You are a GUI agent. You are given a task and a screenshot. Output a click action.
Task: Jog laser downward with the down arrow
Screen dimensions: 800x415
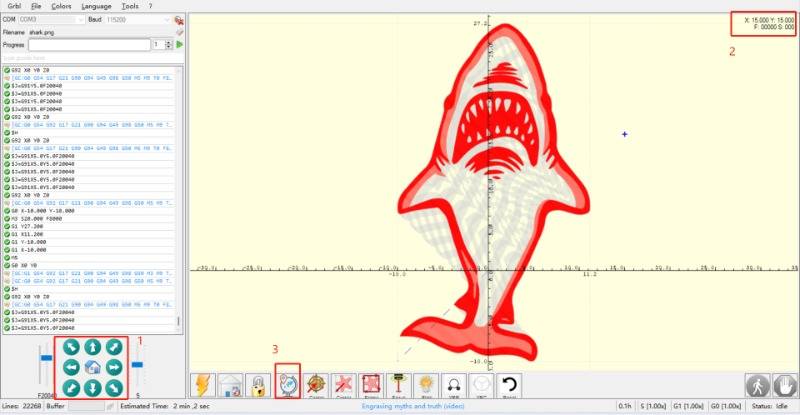pyautogui.click(x=92, y=387)
